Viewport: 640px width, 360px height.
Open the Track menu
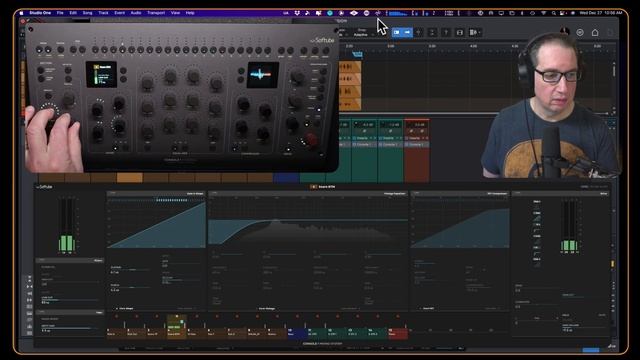[x=103, y=13]
